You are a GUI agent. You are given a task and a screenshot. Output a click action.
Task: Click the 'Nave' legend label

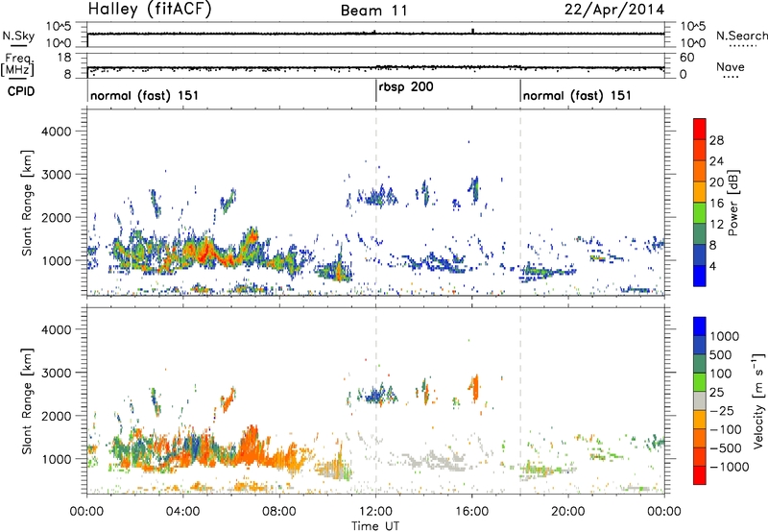click(x=731, y=66)
